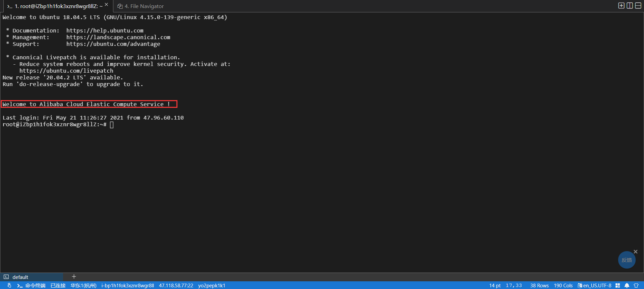Click the yo2pepk1k1 status entry

click(212, 286)
